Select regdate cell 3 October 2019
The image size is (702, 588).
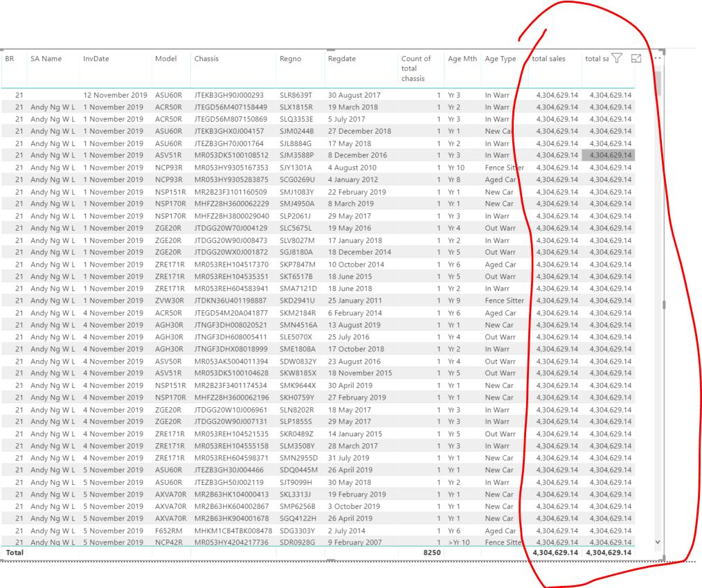[x=354, y=506]
